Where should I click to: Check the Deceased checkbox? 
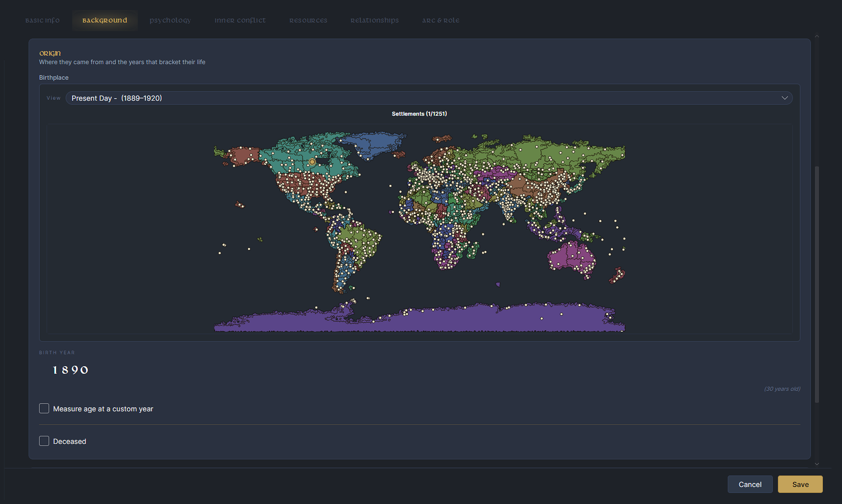pyautogui.click(x=44, y=441)
